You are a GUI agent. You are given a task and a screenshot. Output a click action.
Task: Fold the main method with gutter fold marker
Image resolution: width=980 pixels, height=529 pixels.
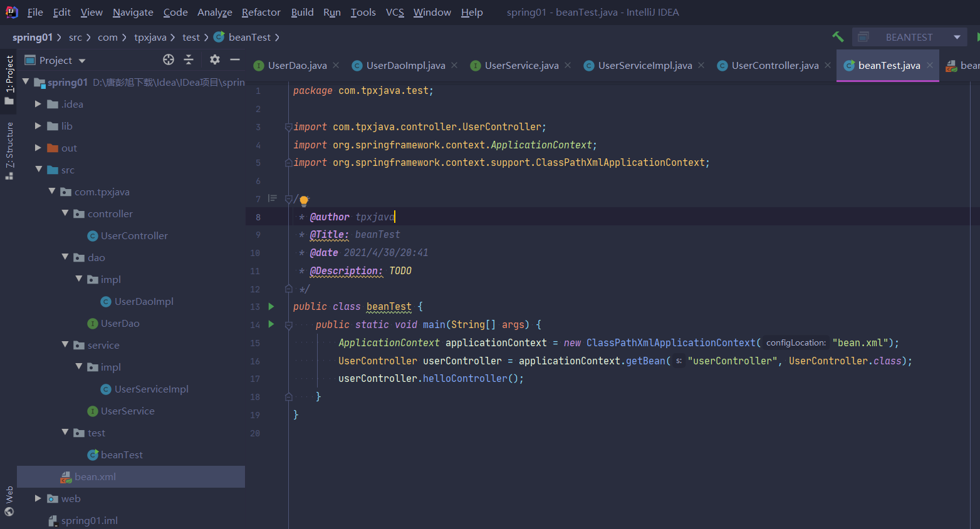pos(288,325)
